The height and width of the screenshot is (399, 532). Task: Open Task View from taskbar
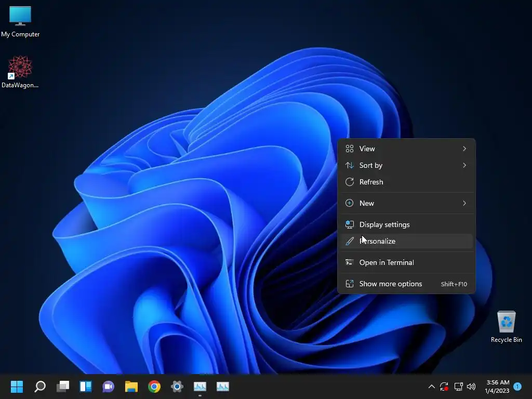point(63,387)
